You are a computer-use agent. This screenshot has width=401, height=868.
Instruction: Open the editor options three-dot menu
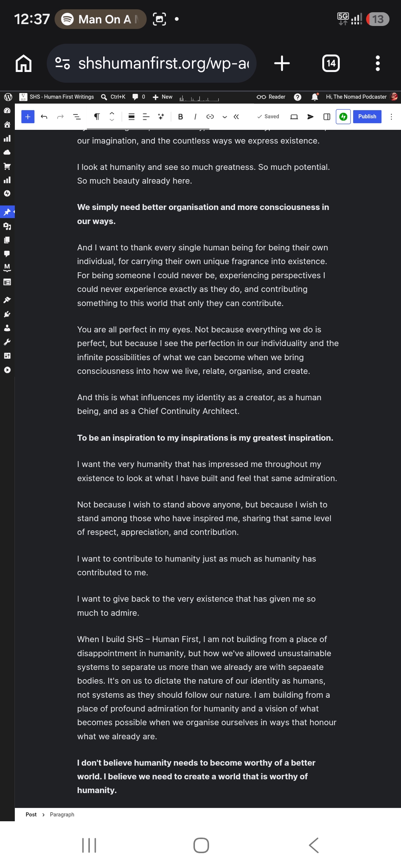pyautogui.click(x=391, y=116)
